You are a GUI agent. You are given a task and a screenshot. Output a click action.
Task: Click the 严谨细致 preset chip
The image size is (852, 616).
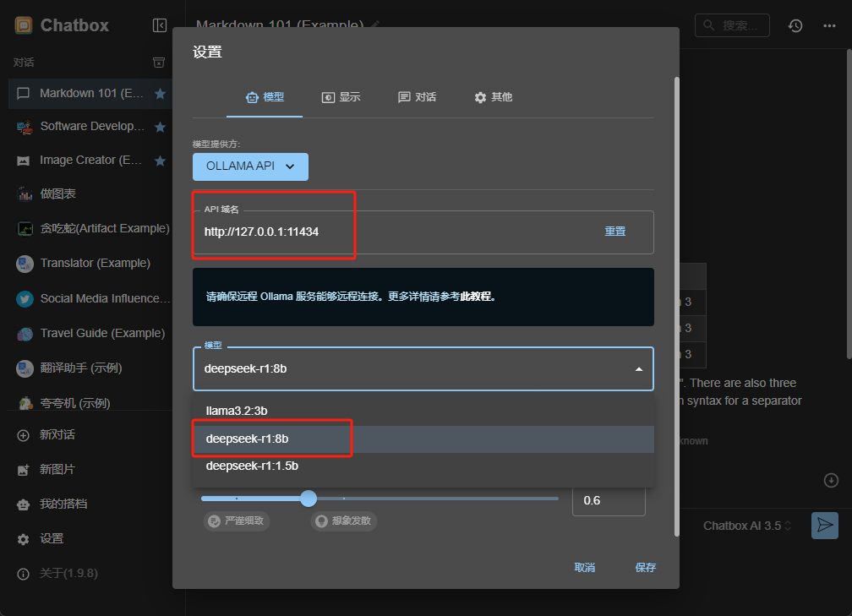pos(237,521)
